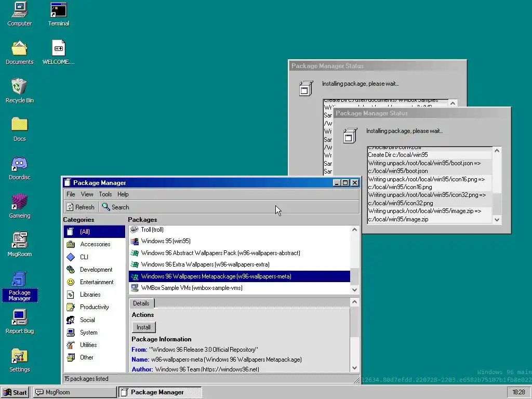Viewport: 532px width, 399px height.
Task: Click the Search toolbar button
Action: pyautogui.click(x=116, y=207)
